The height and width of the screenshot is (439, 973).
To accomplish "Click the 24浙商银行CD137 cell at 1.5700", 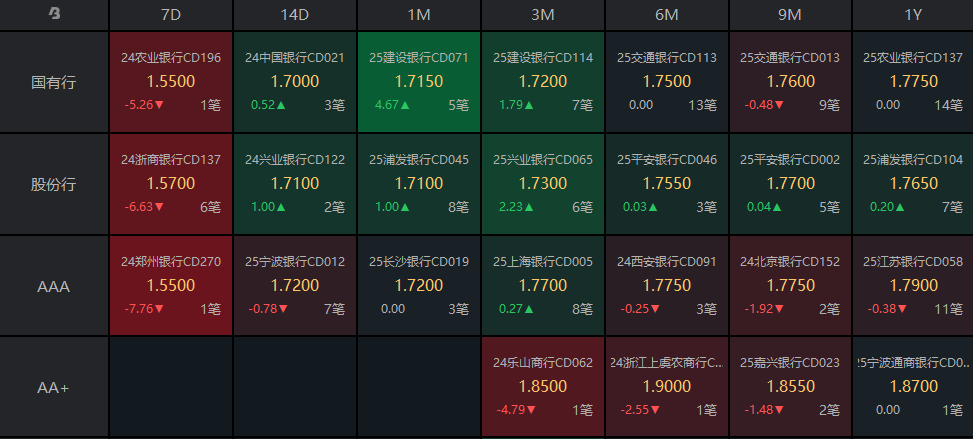I will (171, 184).
